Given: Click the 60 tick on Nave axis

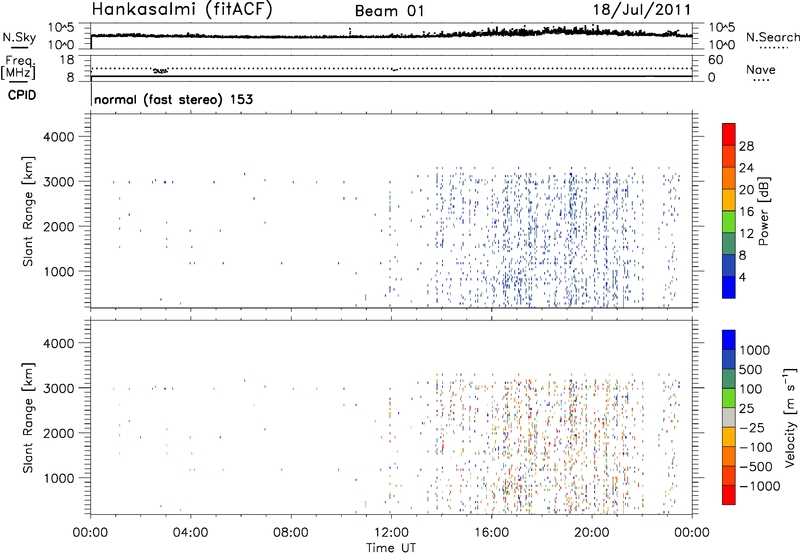Looking at the screenshot, I should 715,60.
